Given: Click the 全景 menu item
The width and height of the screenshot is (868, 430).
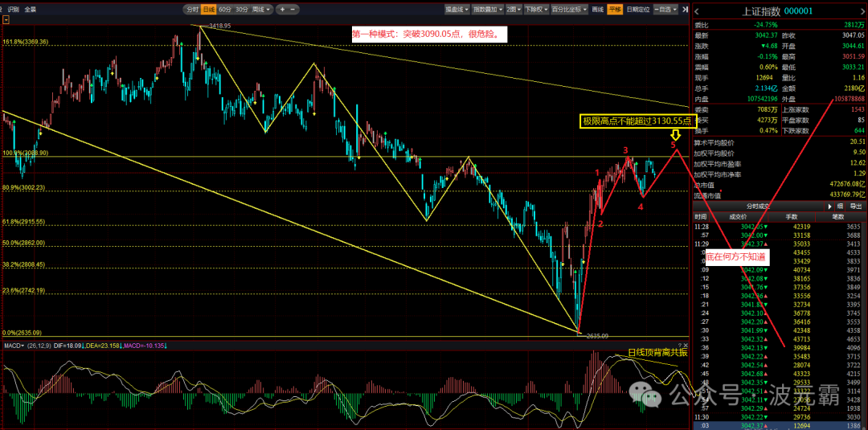Looking at the screenshot, I should click(31, 9).
